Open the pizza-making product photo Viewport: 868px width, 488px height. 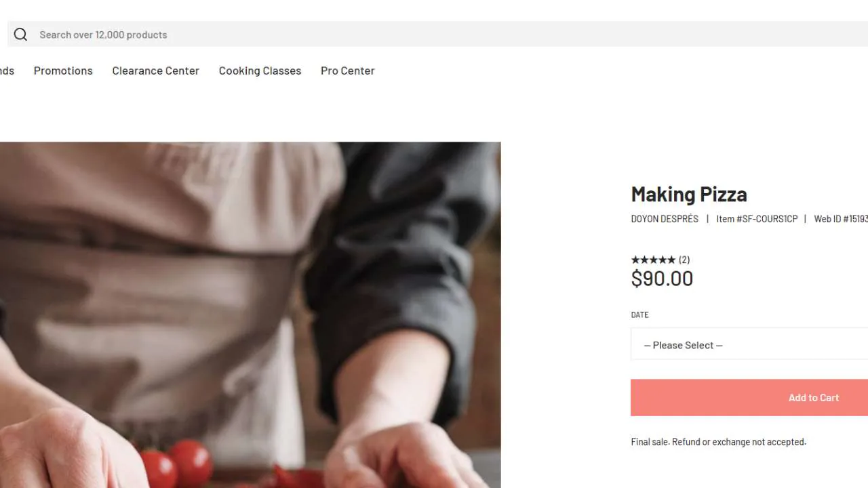click(x=250, y=315)
